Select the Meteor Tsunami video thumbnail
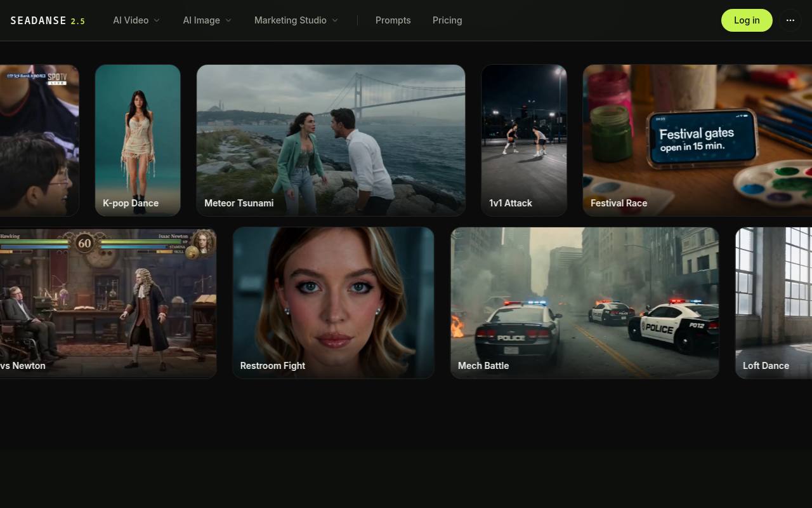The width and height of the screenshot is (812, 508). pyautogui.click(x=331, y=140)
